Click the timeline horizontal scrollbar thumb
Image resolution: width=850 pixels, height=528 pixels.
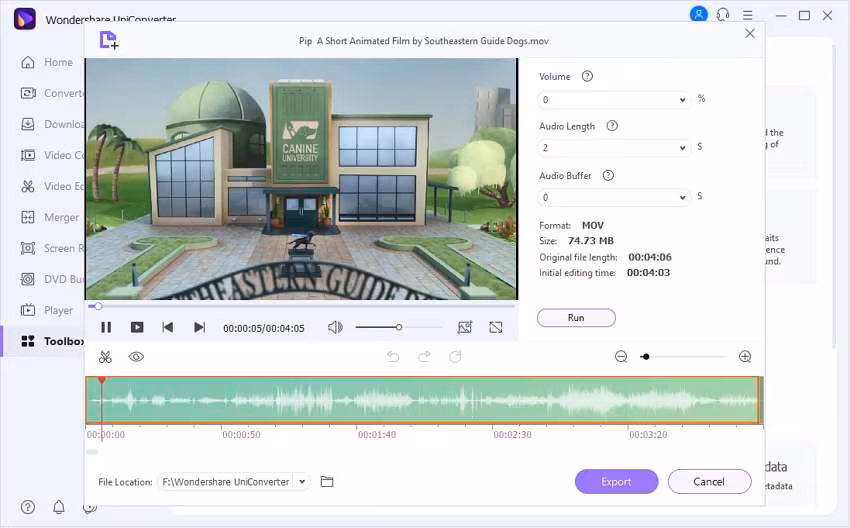point(92,452)
